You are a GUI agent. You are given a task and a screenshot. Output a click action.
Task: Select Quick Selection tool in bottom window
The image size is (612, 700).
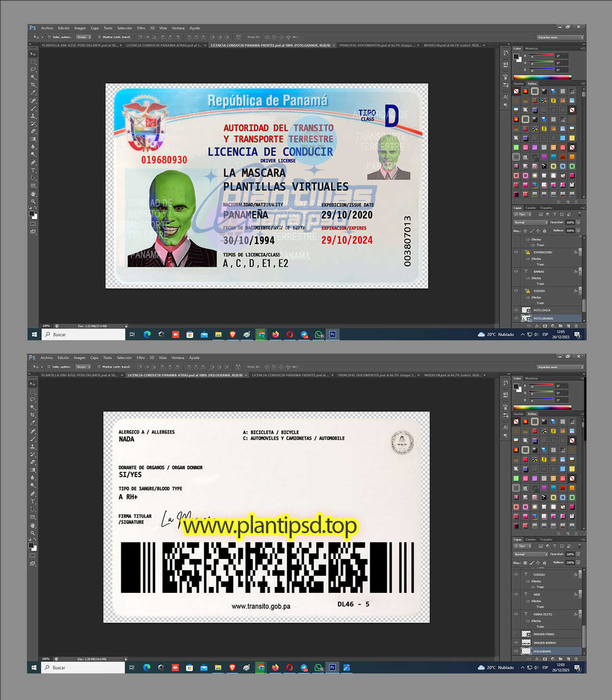[33, 407]
